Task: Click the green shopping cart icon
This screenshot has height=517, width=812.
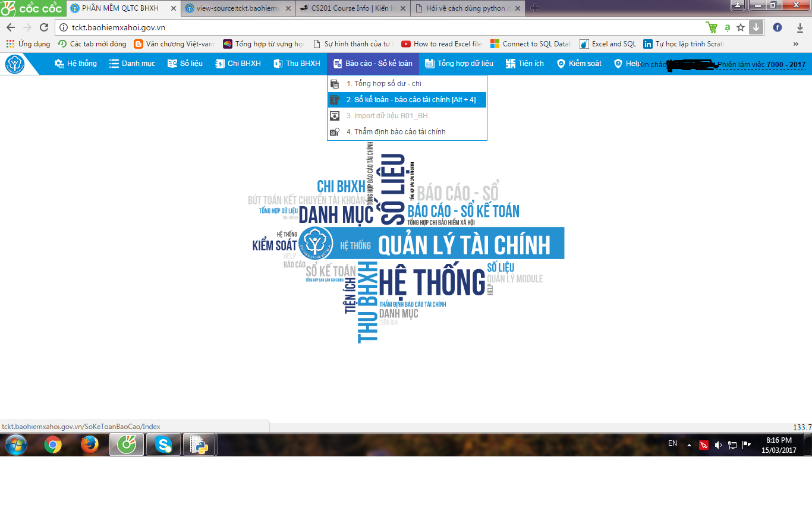Action: point(712,27)
